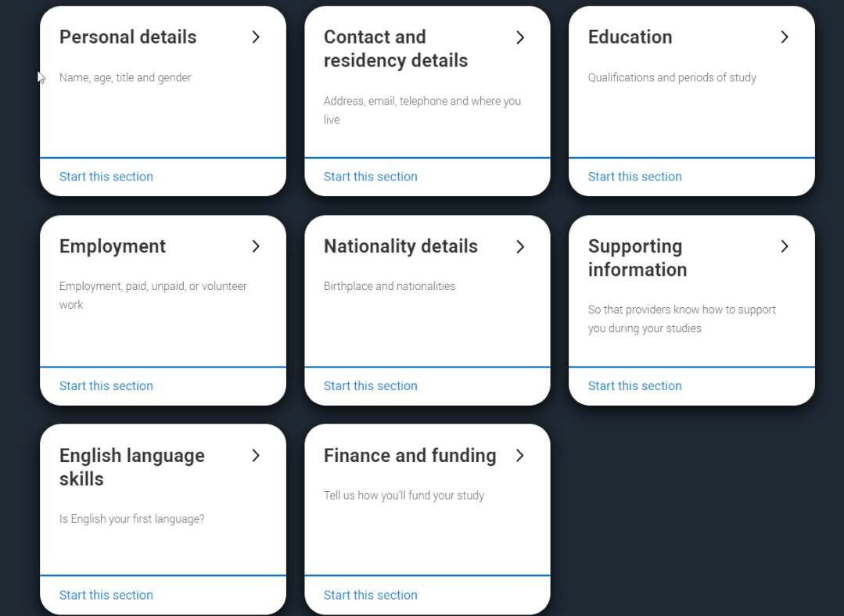Start the Contact and residency details section
Screen dimensions: 844x616
[x=371, y=177]
